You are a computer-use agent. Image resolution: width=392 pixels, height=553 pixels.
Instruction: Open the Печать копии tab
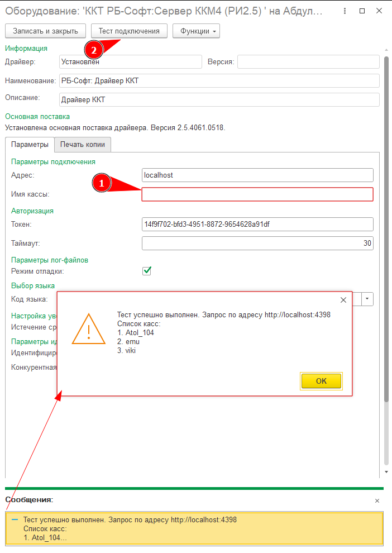tap(83, 145)
